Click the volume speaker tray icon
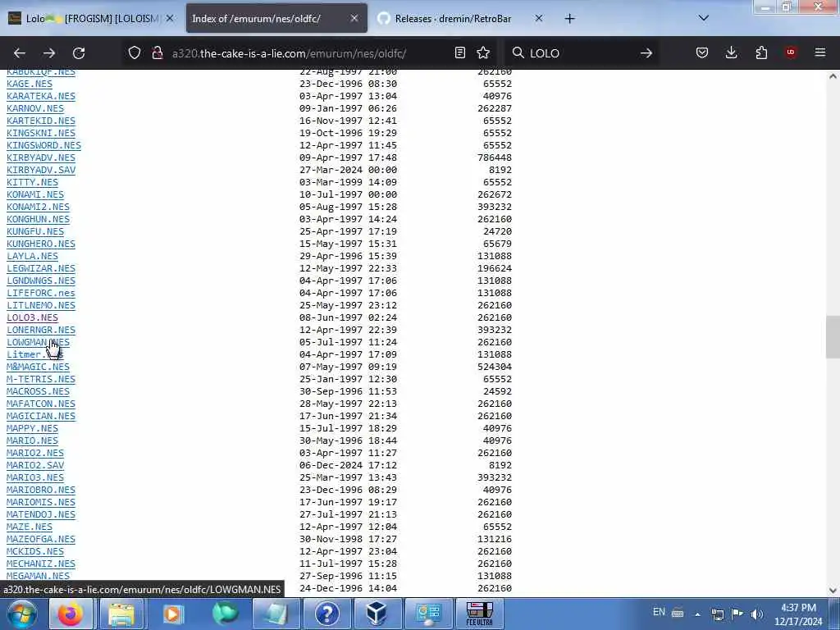The image size is (840, 630). [x=756, y=614]
